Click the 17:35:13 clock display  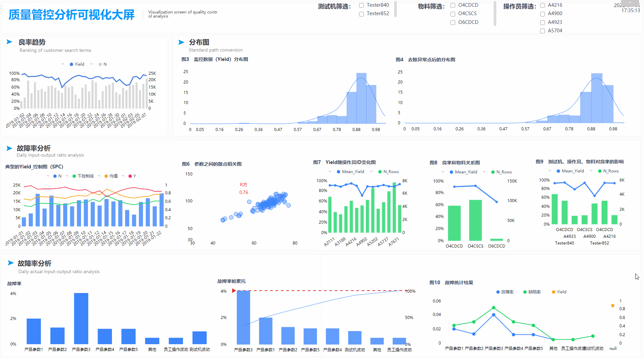[631, 10]
